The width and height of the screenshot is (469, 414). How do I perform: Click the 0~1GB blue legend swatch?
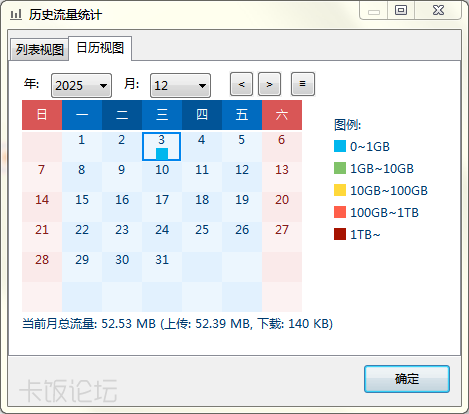(340, 146)
